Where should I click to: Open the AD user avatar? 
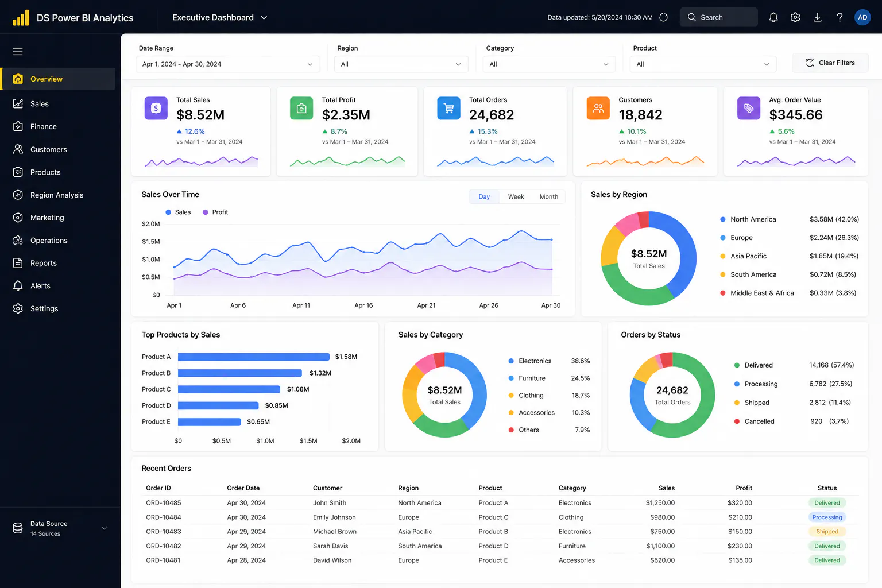[x=862, y=17]
